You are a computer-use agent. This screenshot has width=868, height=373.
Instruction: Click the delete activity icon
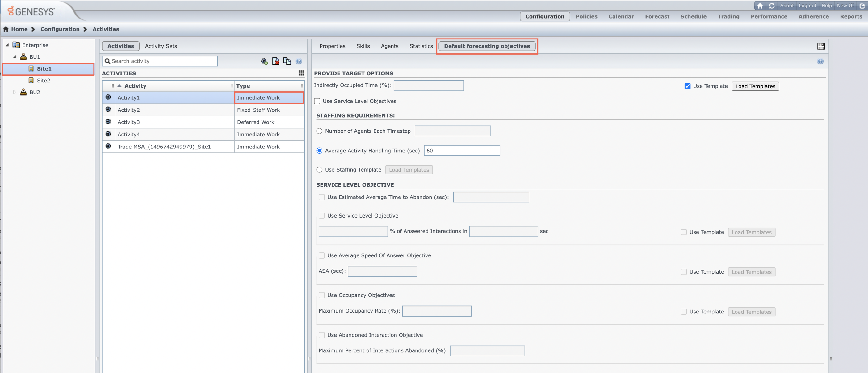coord(276,61)
